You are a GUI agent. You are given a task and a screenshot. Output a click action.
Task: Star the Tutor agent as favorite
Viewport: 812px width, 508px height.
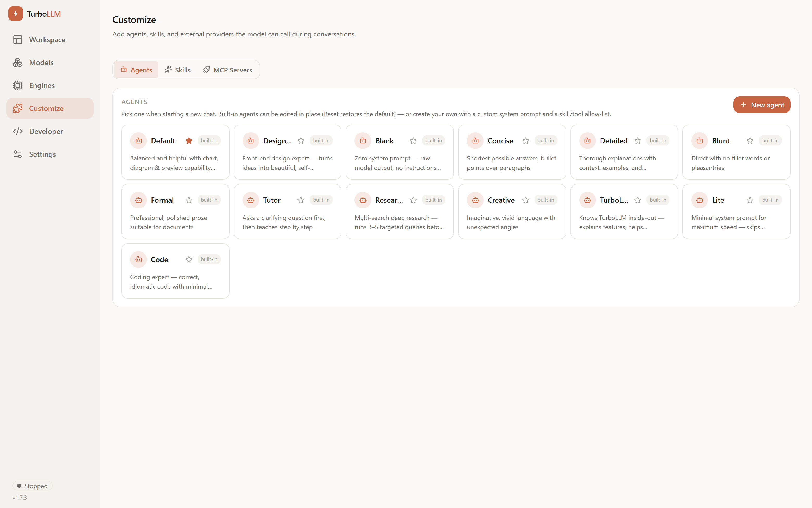301,200
